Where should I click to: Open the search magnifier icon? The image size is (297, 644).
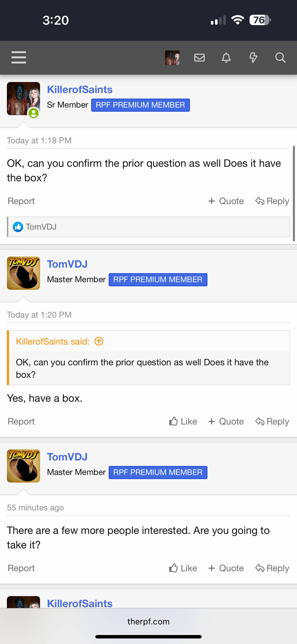click(x=280, y=58)
